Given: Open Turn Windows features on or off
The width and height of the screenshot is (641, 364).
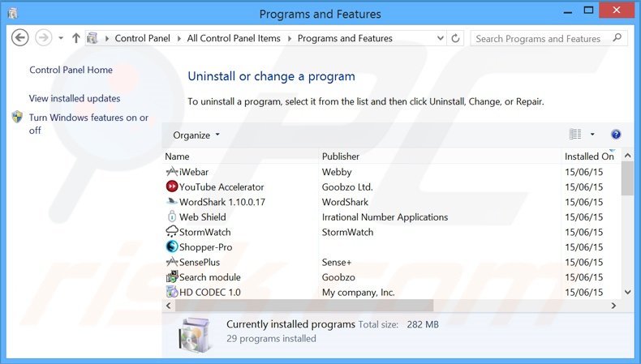Looking at the screenshot, I should (88, 124).
